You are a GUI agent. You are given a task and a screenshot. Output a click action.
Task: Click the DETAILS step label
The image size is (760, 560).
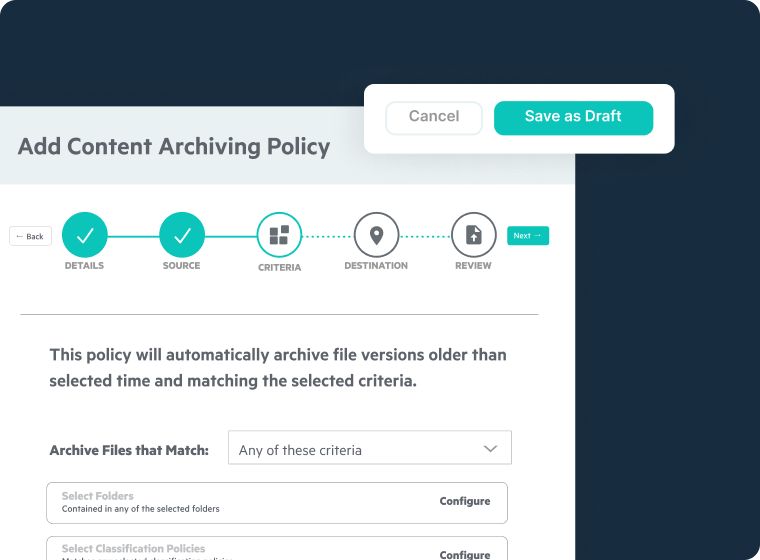(85, 266)
